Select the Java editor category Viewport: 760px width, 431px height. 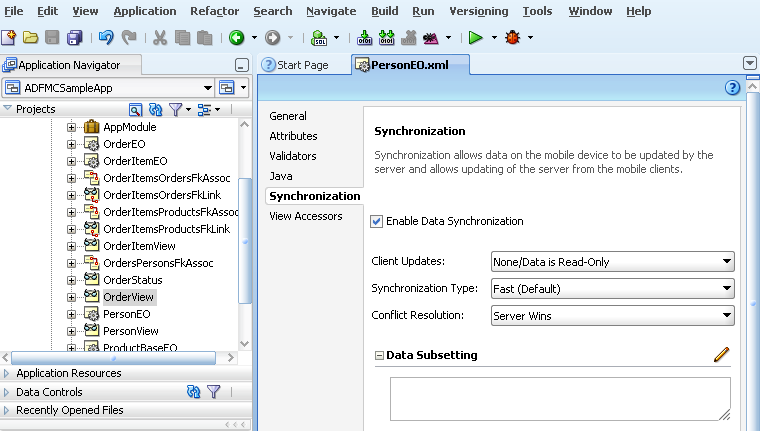(x=281, y=176)
